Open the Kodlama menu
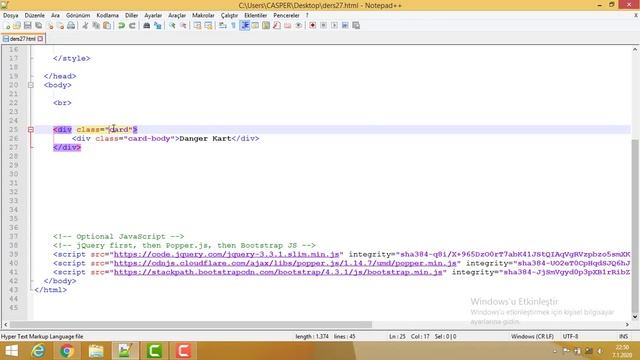Image resolution: width=640 pixels, height=360 pixels. click(107, 15)
